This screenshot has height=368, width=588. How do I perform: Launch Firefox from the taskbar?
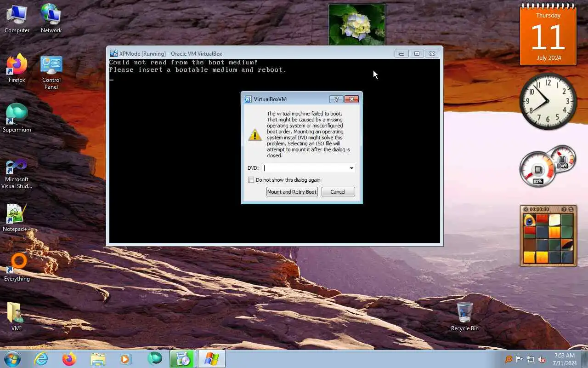tap(69, 359)
